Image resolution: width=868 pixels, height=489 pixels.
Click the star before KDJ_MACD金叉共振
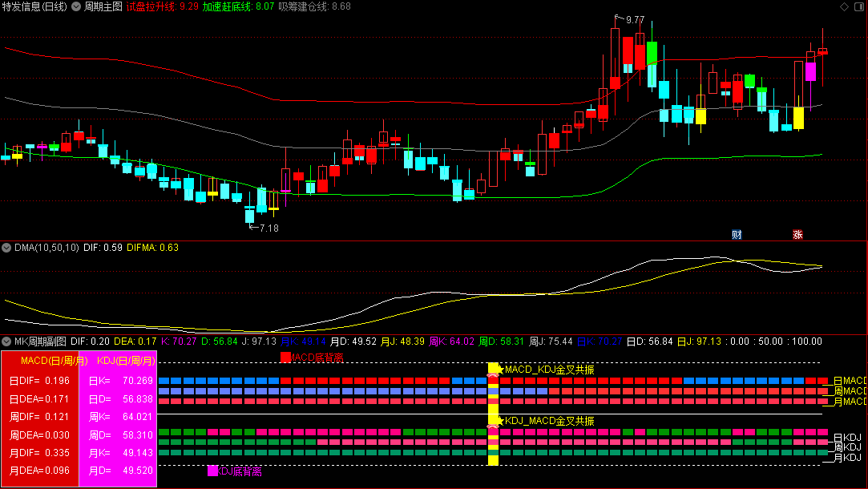(x=500, y=421)
